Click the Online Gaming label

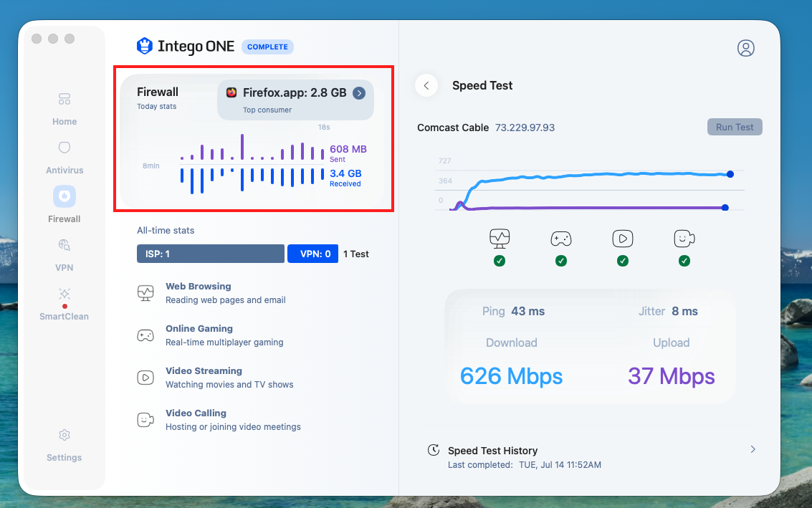(x=199, y=328)
